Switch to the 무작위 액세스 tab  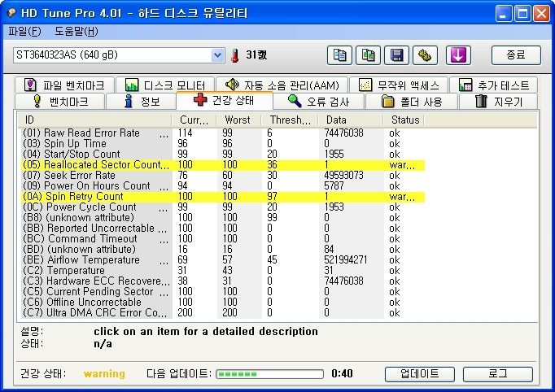click(x=399, y=85)
